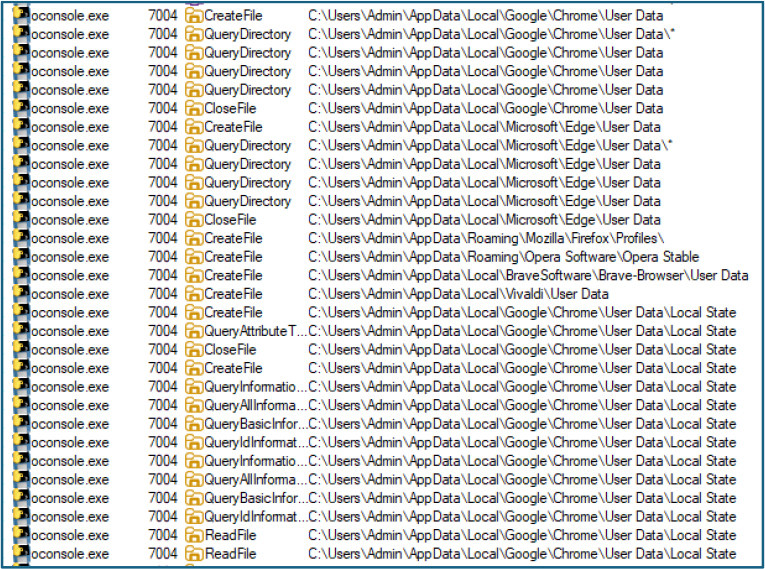Screen dimensions: 765x569
Task: Click the operation icon of the CloseFile Local State row
Action: click(194, 349)
